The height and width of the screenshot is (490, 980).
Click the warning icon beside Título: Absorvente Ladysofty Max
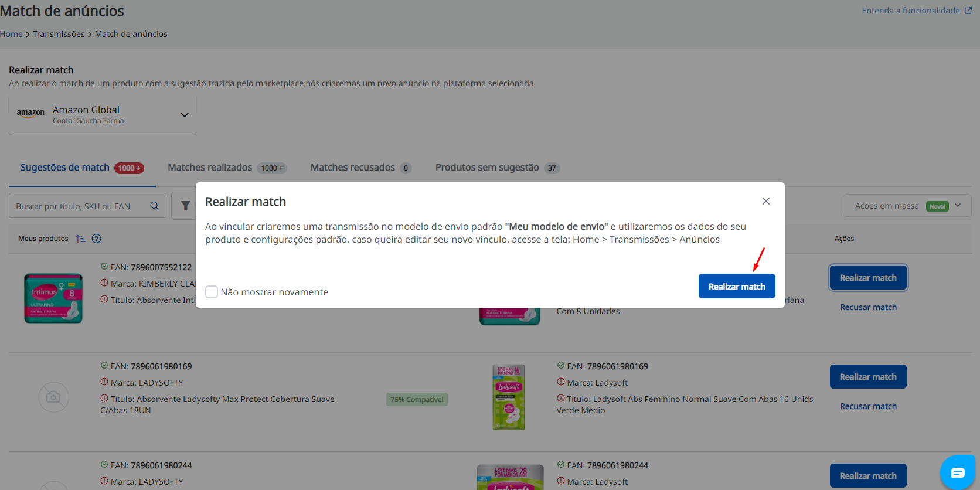pyautogui.click(x=104, y=399)
